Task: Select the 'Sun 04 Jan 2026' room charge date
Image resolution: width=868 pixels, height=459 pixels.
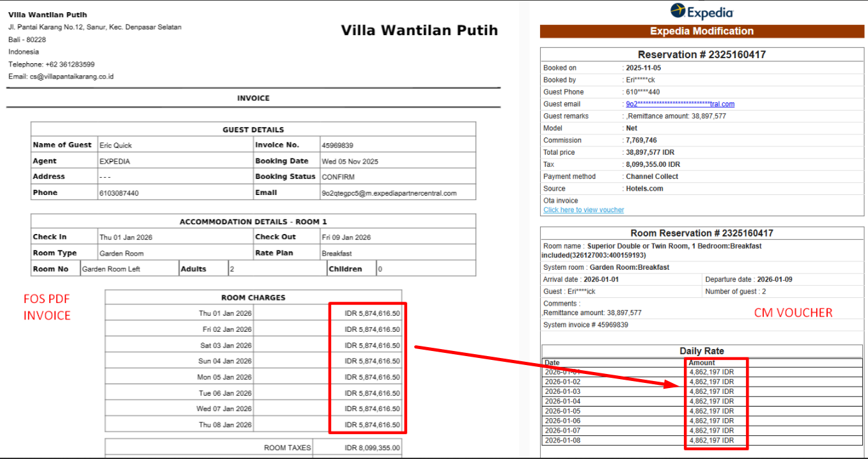Action: point(226,361)
